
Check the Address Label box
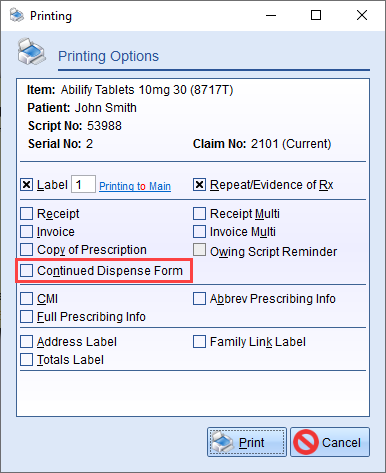(27, 342)
